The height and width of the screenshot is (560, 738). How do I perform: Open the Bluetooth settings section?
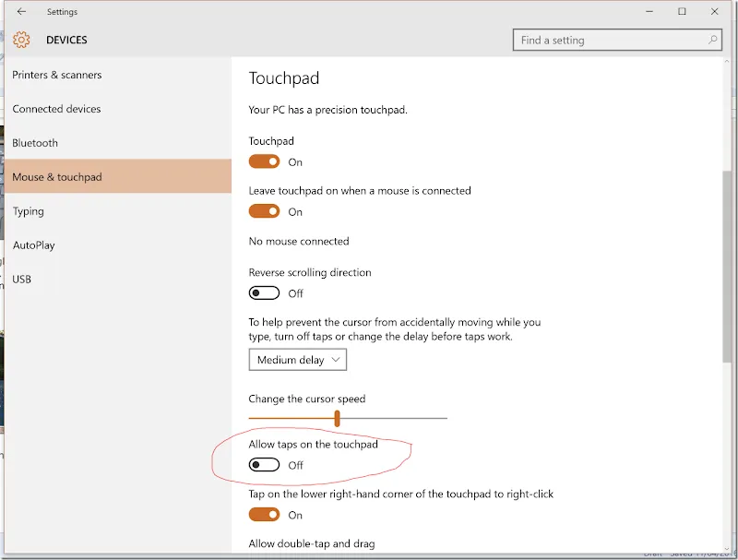35,143
